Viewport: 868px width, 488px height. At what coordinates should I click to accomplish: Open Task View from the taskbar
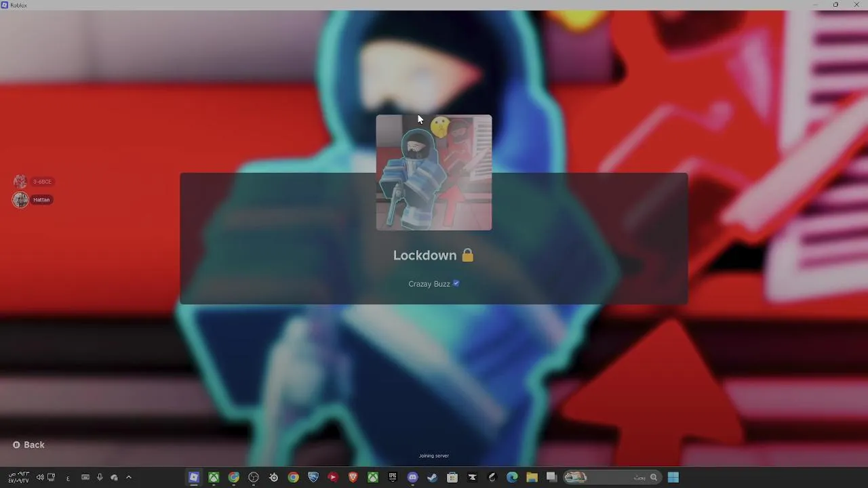[x=551, y=477]
